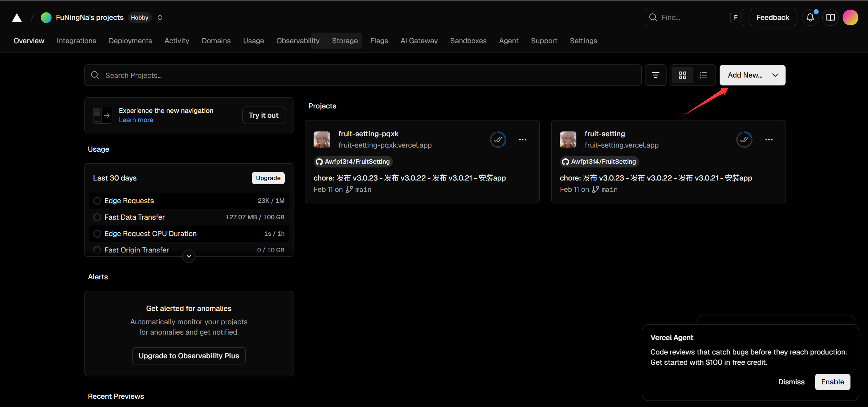Open Awfp1314/FruitSetting repo on fruit-setting-pqxk card
This screenshot has width=868, height=407.
click(x=353, y=162)
